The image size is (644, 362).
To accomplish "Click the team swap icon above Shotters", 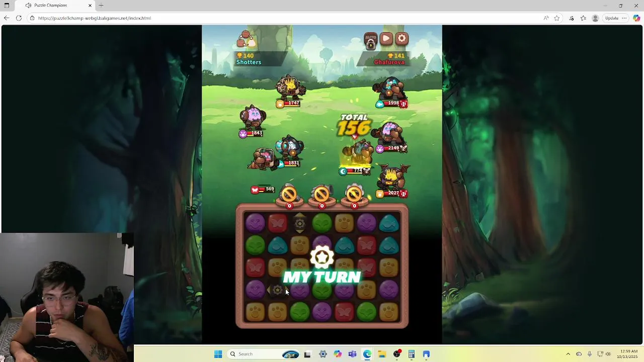I will pos(246,40).
